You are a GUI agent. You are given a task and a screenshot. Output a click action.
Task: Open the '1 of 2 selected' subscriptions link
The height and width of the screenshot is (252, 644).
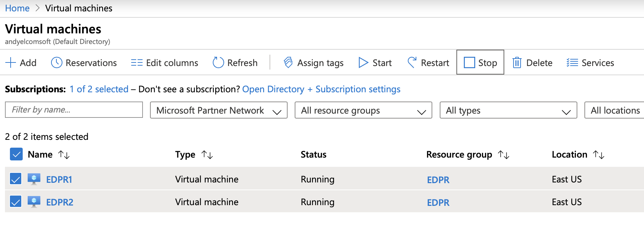click(99, 89)
